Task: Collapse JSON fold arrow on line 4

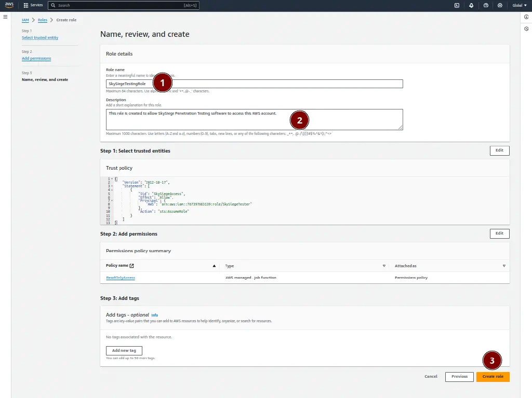Action: coord(112,190)
